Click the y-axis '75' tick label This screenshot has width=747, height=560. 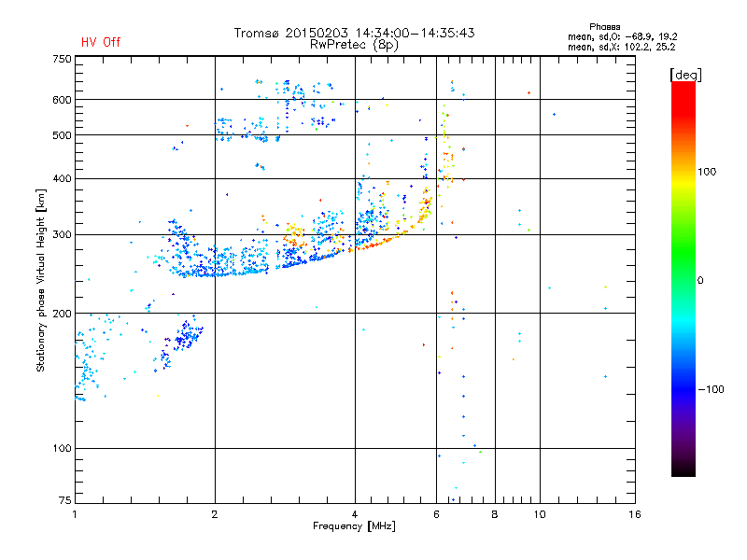point(65,500)
